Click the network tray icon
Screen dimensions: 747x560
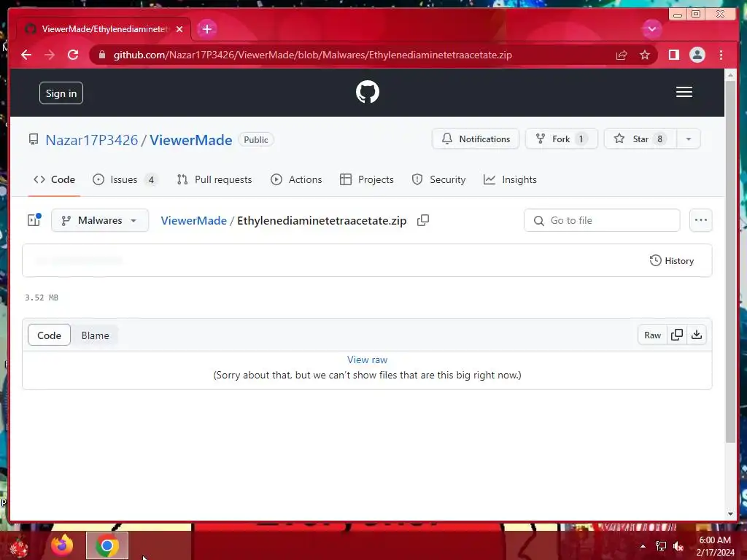661,546
